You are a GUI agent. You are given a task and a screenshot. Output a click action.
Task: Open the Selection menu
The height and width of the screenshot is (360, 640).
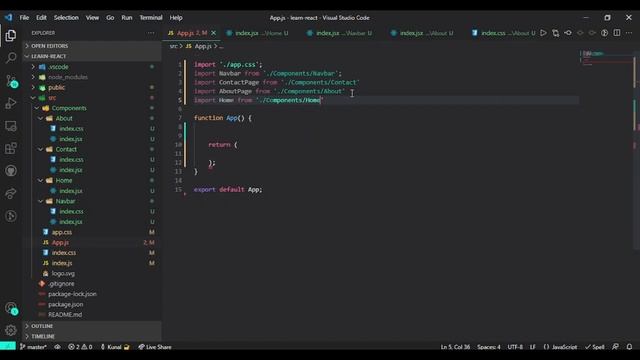tap(66, 18)
